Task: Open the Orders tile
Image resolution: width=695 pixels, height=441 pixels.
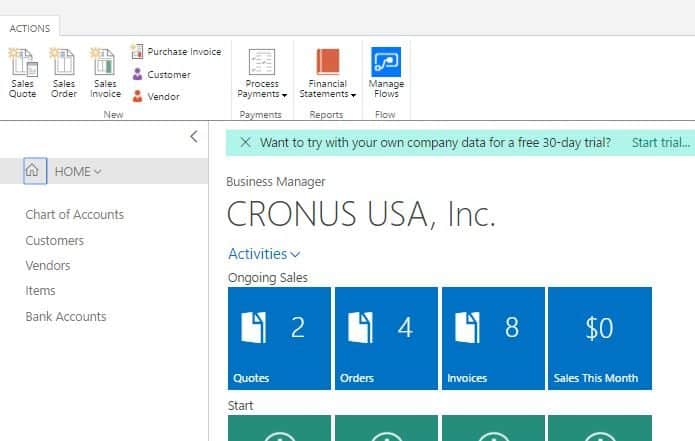Action: 386,339
